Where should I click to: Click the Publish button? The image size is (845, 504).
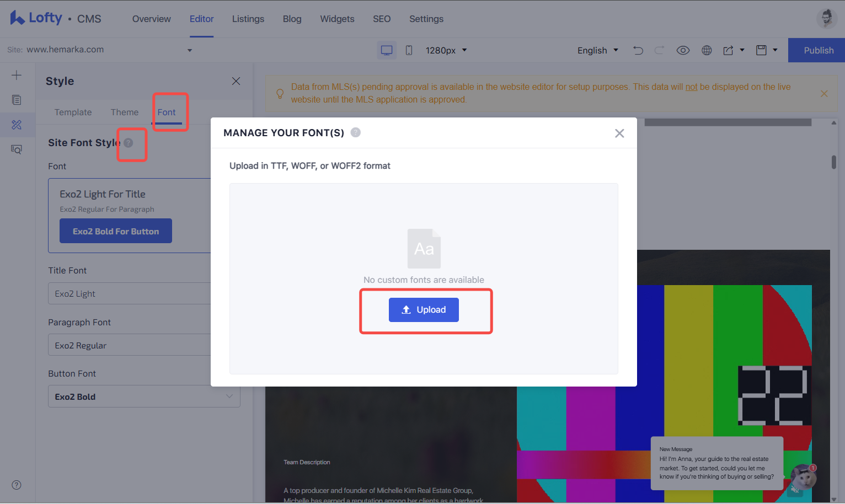coord(816,50)
